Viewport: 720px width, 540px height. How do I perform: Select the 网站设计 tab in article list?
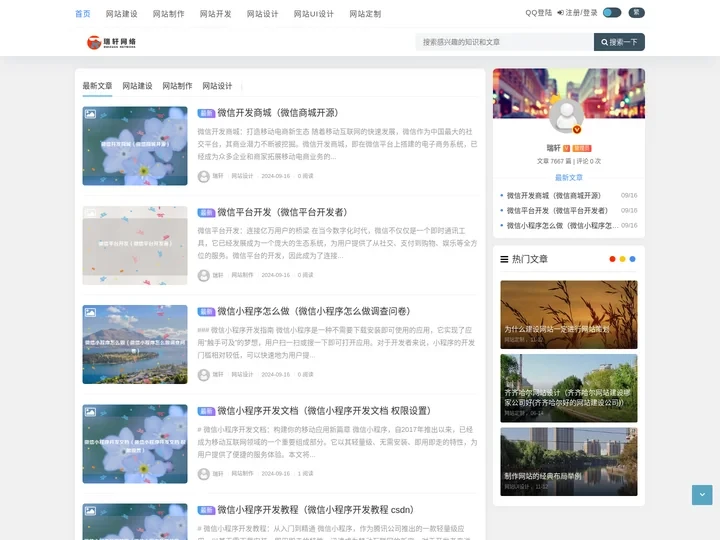click(x=217, y=86)
